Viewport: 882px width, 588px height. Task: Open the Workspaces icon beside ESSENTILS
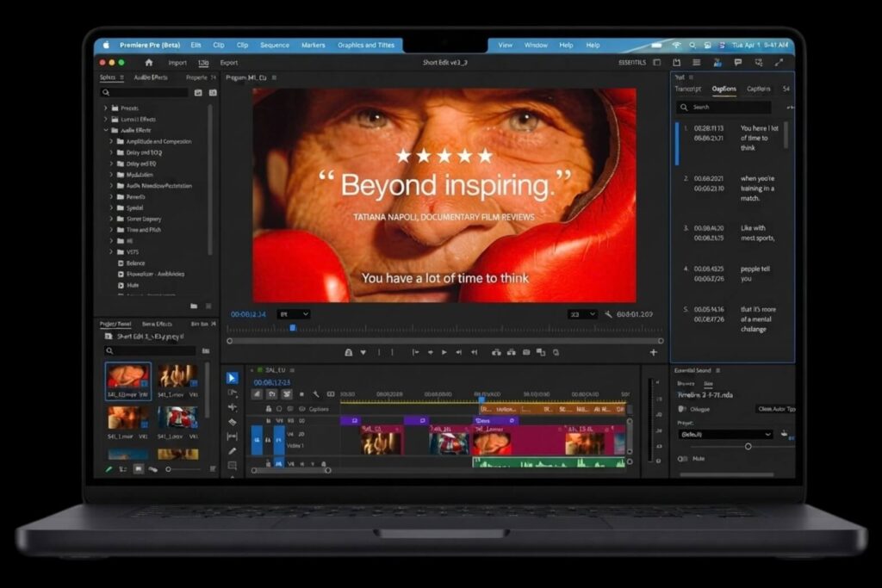[656, 62]
